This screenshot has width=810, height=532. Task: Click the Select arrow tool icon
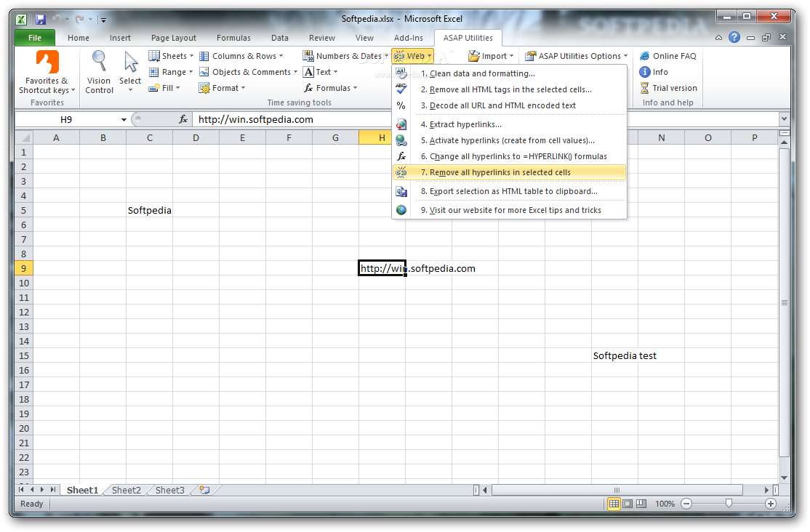[x=131, y=62]
